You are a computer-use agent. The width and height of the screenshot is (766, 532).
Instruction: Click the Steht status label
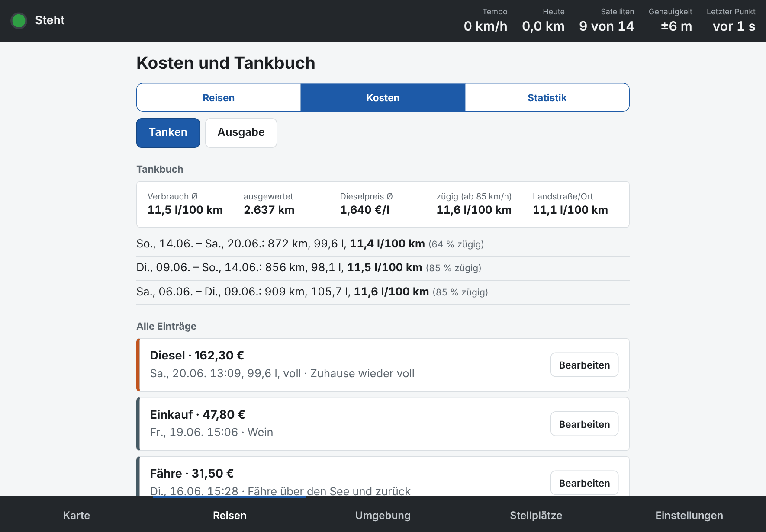[x=50, y=20]
